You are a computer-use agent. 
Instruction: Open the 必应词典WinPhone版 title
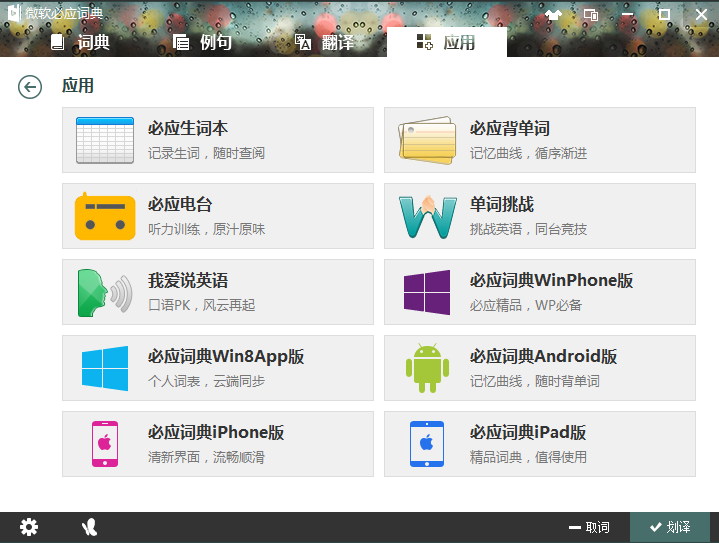(x=551, y=280)
